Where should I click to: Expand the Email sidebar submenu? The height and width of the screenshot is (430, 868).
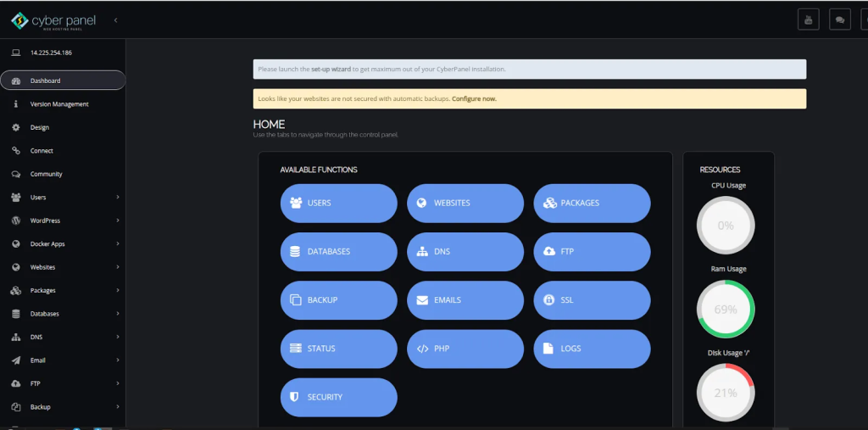(117, 360)
